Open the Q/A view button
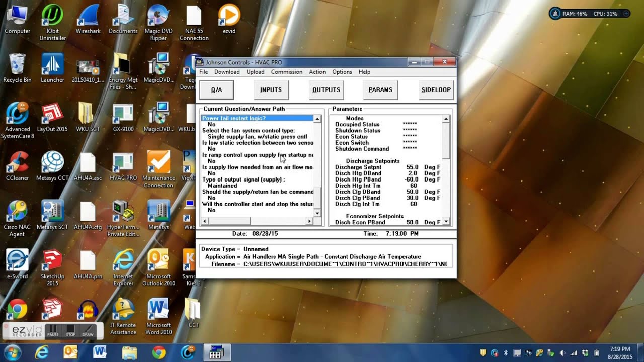The height and width of the screenshot is (362, 644). click(216, 90)
